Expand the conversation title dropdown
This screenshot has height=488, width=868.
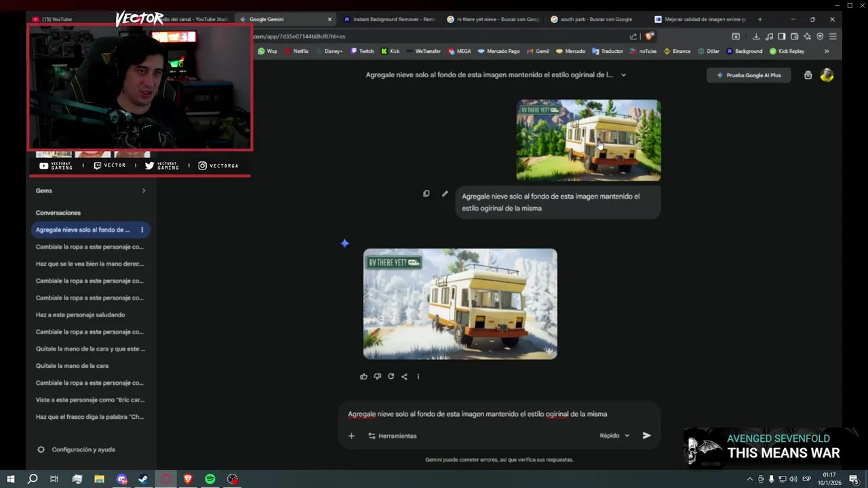[x=623, y=75]
